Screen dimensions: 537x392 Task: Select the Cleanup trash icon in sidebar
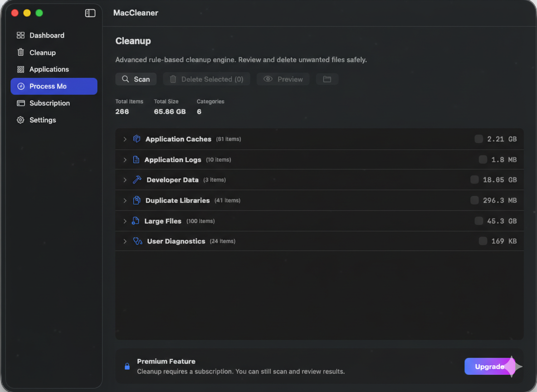tap(20, 52)
